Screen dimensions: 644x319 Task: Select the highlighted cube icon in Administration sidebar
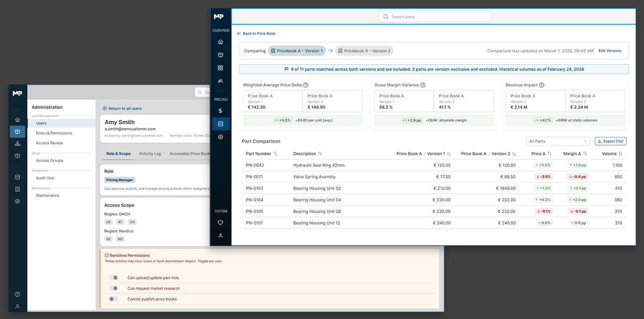(17, 132)
